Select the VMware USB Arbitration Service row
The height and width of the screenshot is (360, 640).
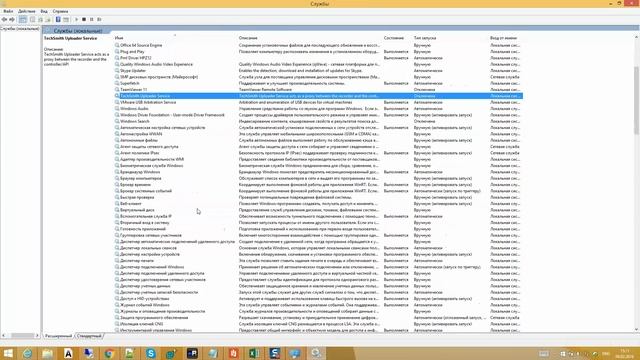click(x=318, y=102)
